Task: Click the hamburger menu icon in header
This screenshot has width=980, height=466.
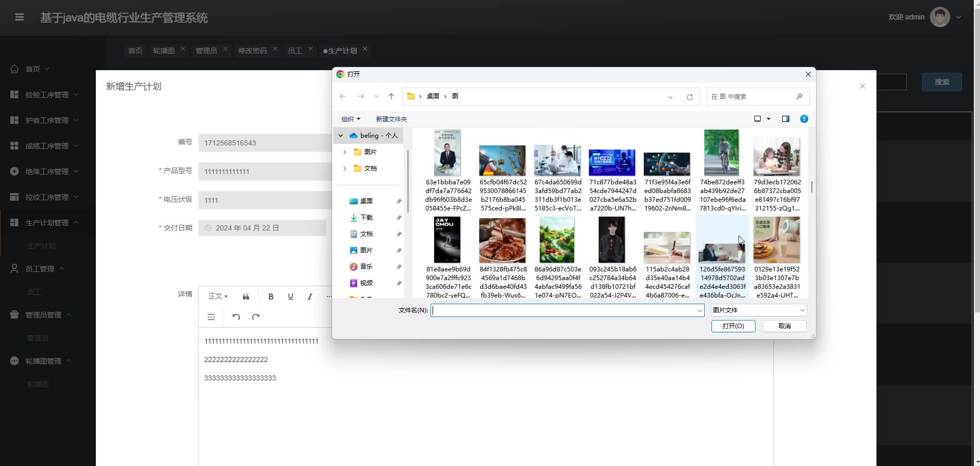Action: (19, 17)
